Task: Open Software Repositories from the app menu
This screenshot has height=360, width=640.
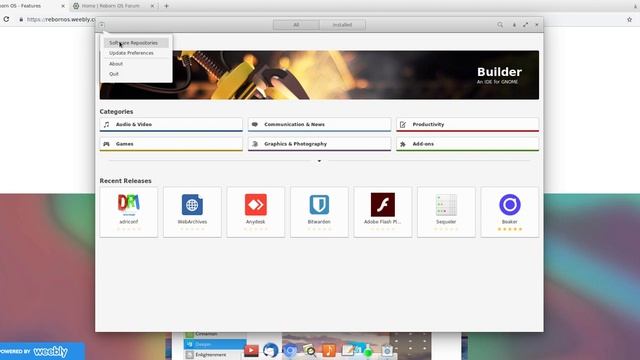Action: point(136,43)
